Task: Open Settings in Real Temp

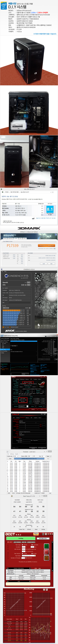Action: 43,529
